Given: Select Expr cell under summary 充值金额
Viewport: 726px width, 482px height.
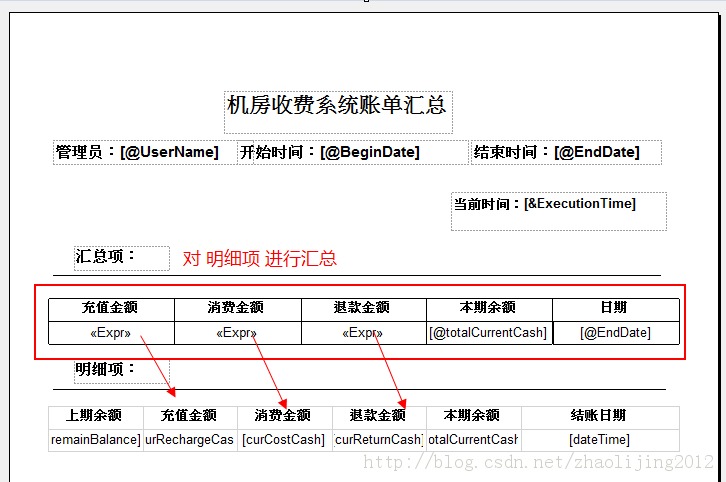Looking at the screenshot, I should point(111,333).
